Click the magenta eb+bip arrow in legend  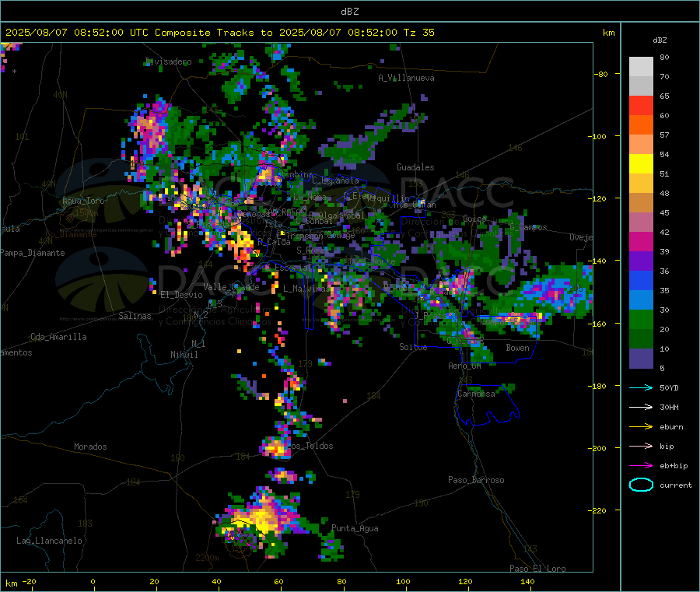641,466
